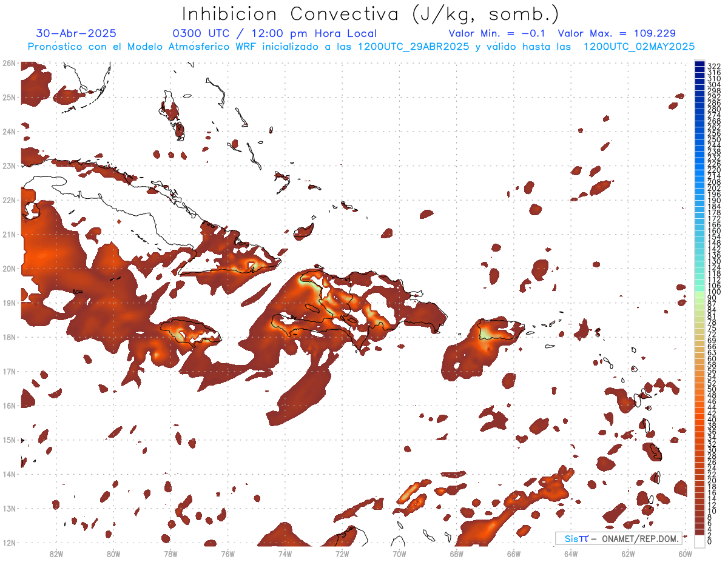This screenshot has height=562, width=728.
Task: Click the WRF model forecast description line
Action: [361, 47]
